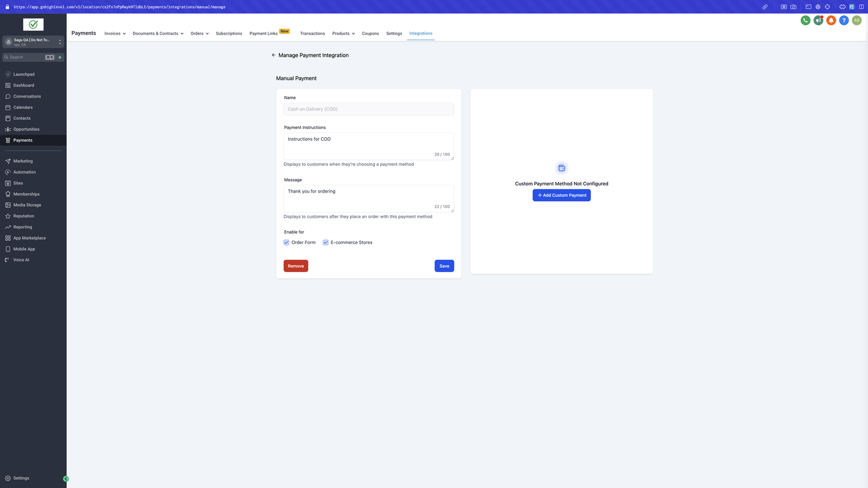Expand the Invoices dropdown

point(115,34)
